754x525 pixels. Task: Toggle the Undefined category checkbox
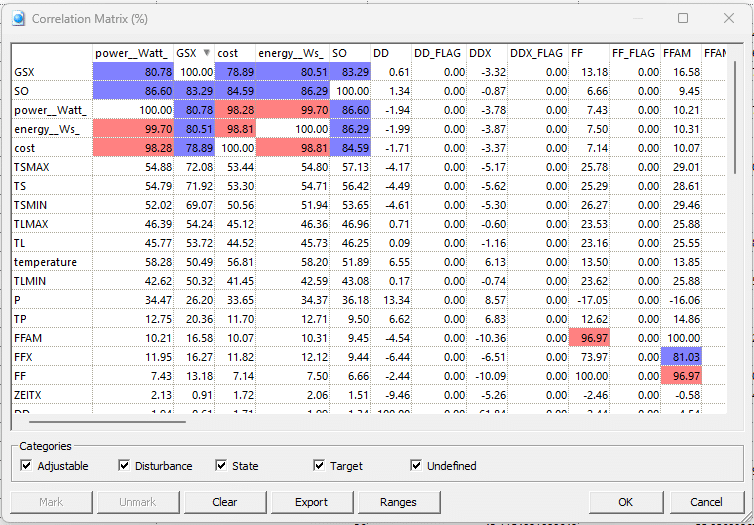[x=416, y=466]
